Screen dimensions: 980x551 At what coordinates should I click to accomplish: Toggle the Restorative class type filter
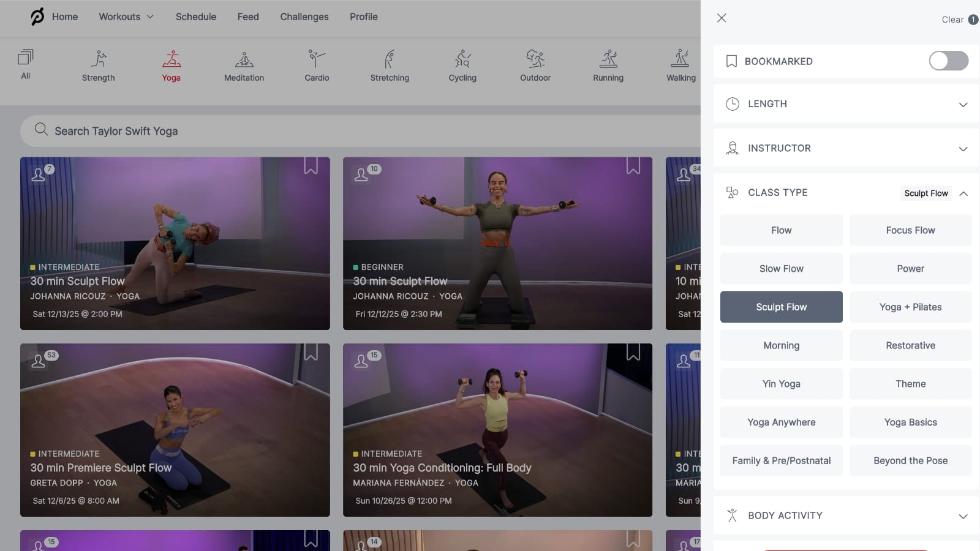(x=910, y=345)
